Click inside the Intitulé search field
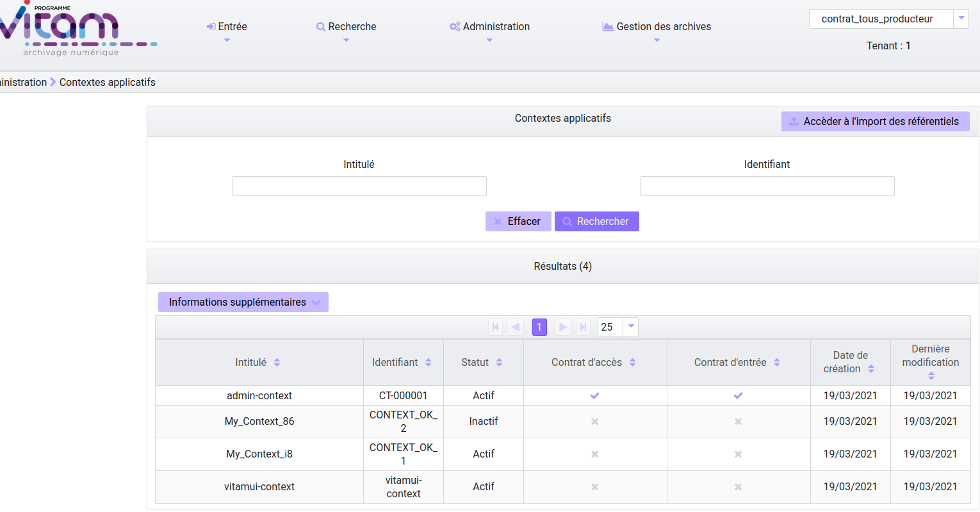980x512 pixels. pyautogui.click(x=359, y=186)
